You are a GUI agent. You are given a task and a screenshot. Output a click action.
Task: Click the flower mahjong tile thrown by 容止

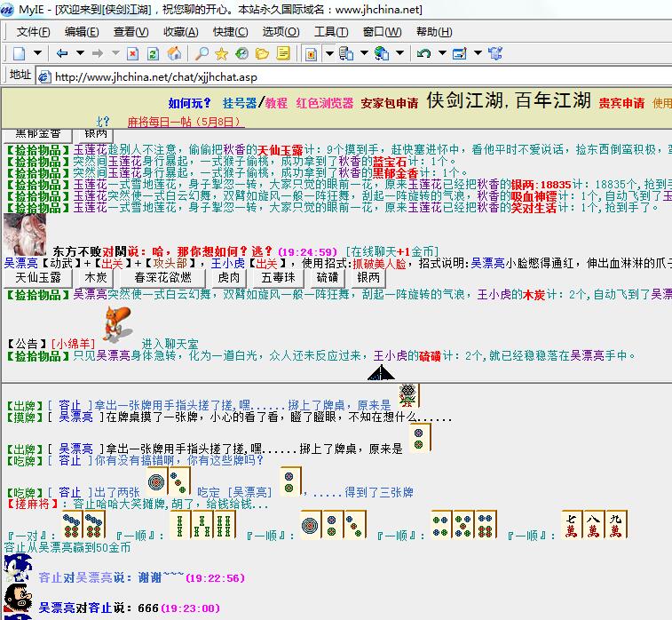click(x=408, y=395)
